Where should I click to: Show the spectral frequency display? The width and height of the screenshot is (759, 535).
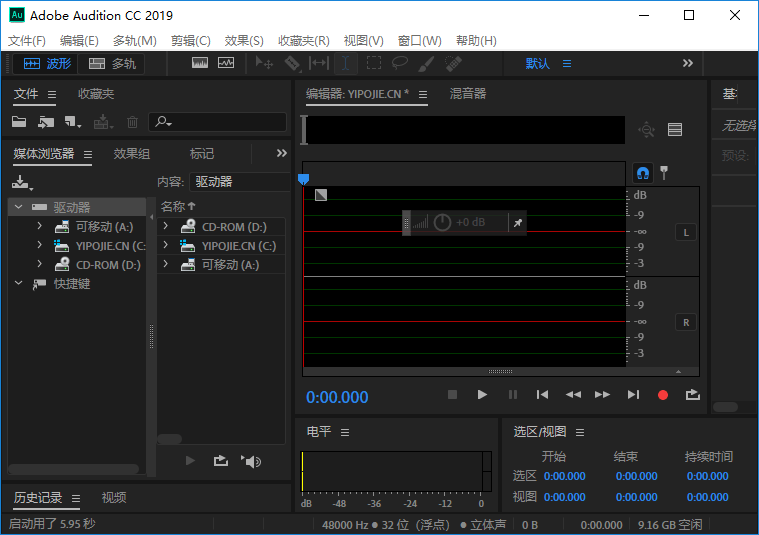tap(200, 63)
